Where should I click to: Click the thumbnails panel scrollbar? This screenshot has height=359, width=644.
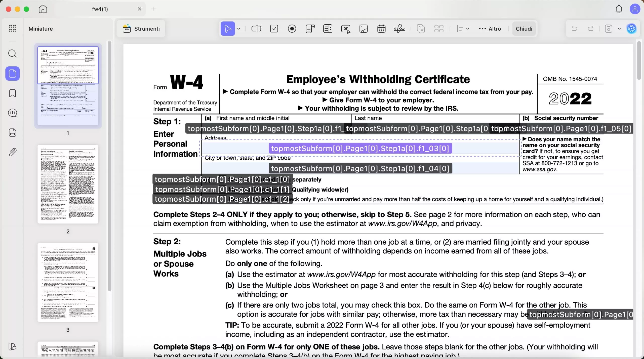pyautogui.click(x=109, y=166)
